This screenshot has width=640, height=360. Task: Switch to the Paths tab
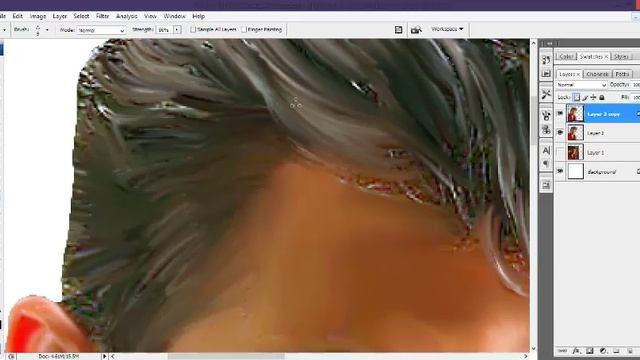(x=622, y=74)
